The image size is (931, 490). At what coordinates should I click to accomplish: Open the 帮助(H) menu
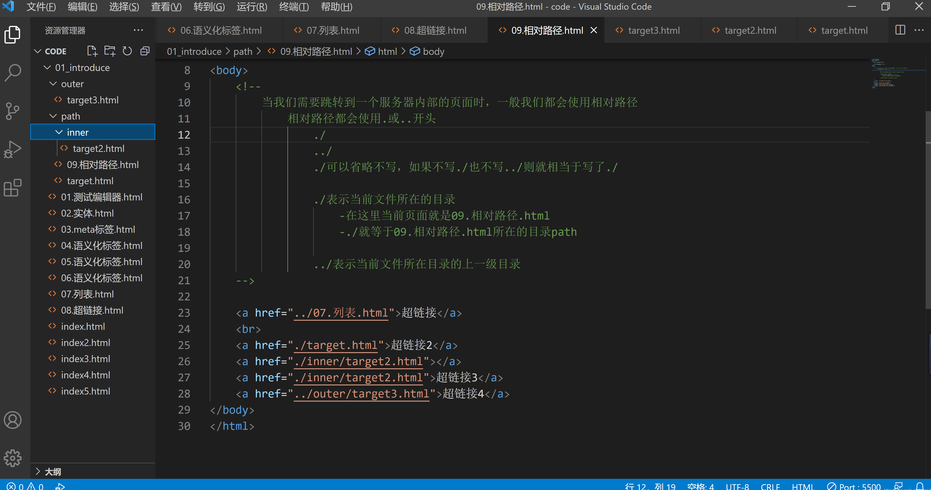coord(336,7)
